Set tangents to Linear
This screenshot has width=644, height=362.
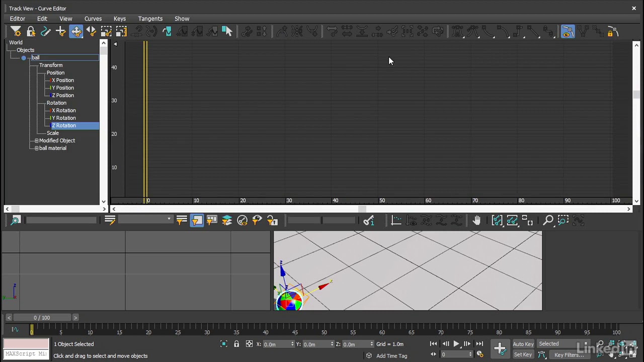(533, 32)
